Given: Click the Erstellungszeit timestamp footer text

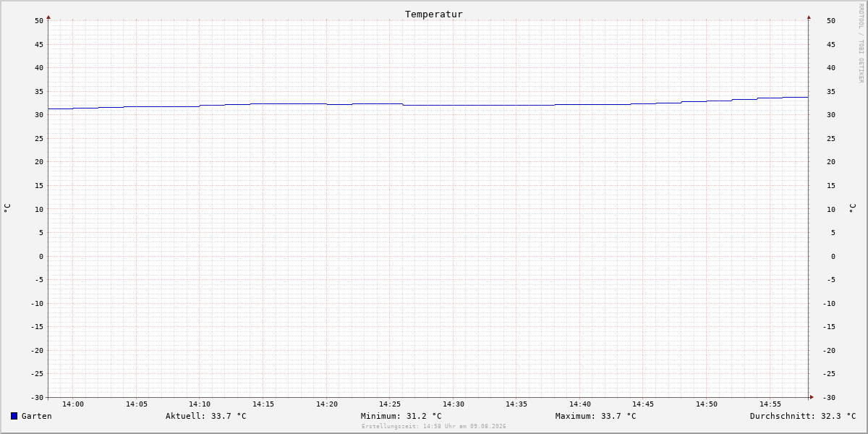Looking at the screenshot, I should pos(434,427).
